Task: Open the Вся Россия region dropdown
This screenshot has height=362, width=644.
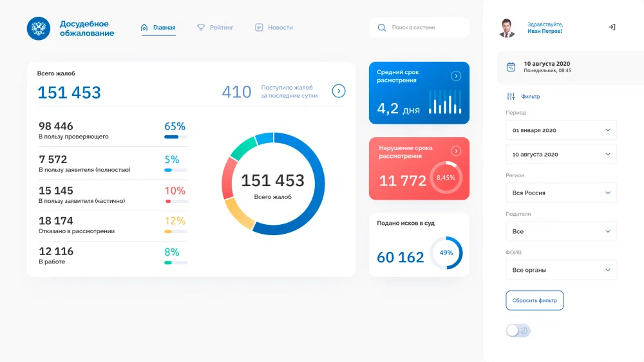Action: 561,193
